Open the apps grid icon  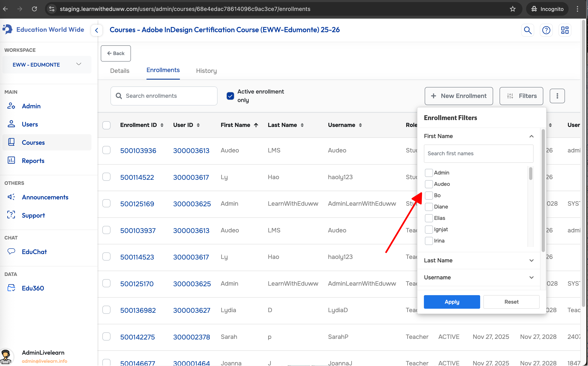[565, 30]
